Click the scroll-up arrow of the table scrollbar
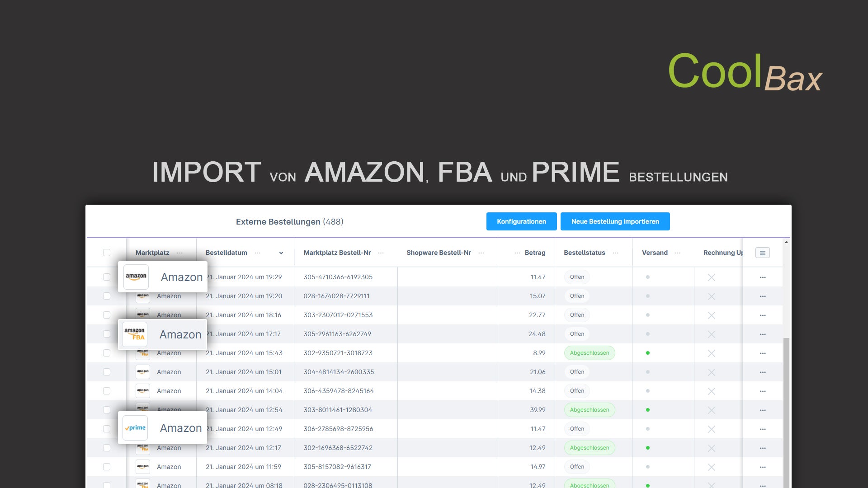Screen dimensions: 868x488 tap(786, 243)
